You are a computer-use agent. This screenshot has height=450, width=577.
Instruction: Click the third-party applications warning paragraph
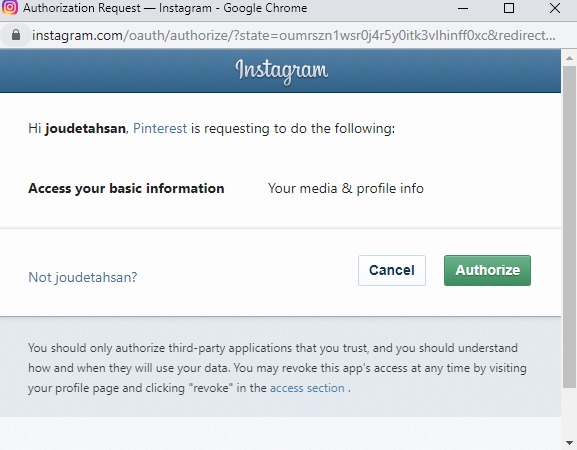277,368
